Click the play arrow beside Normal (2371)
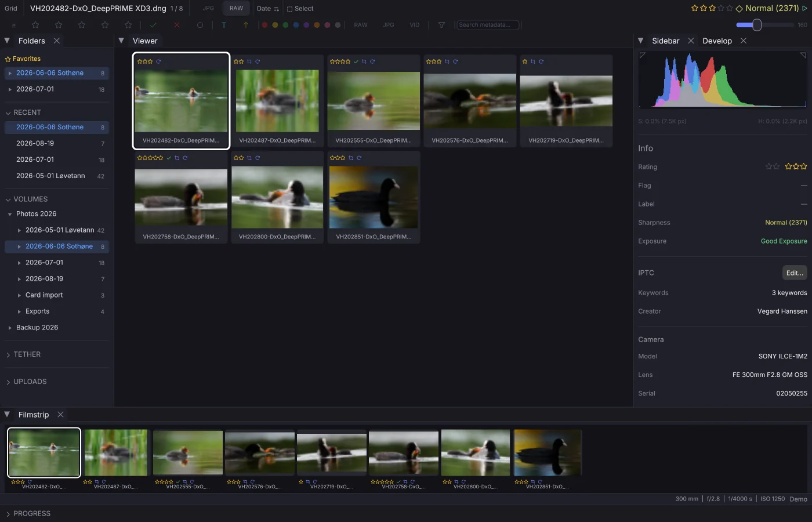812x522 pixels. coord(804,8)
